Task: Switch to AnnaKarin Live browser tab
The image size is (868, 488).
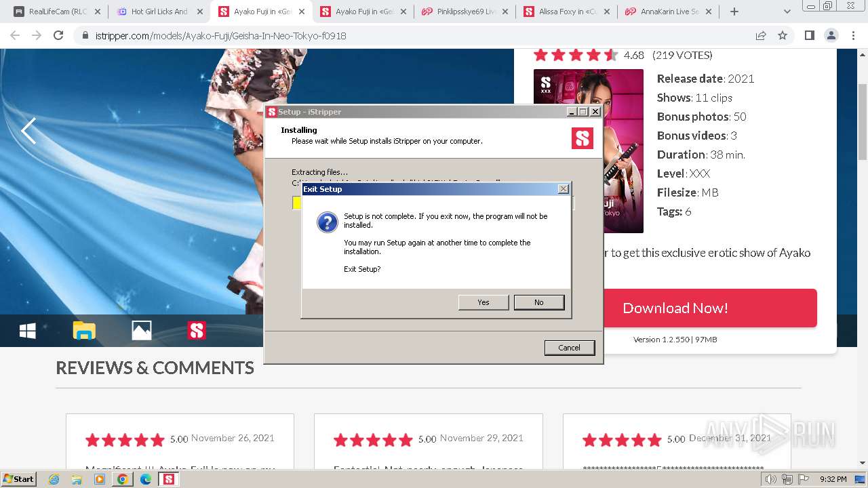Action: point(668,12)
